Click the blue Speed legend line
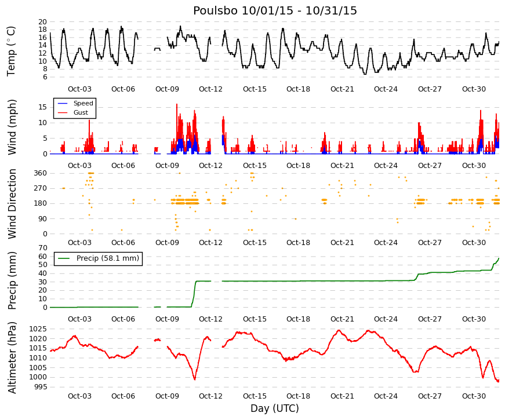505x420 pixels. [62, 103]
